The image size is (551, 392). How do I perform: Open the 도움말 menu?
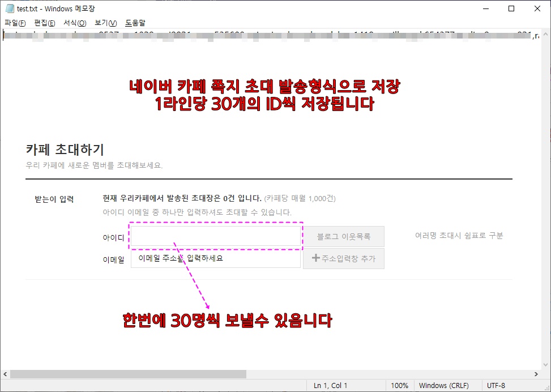135,23
